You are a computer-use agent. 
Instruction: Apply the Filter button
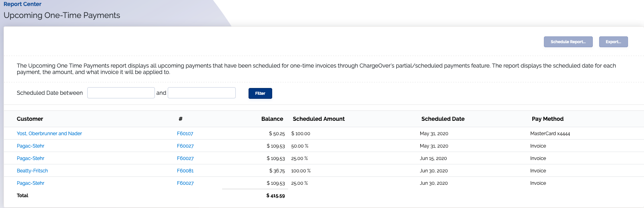(260, 93)
